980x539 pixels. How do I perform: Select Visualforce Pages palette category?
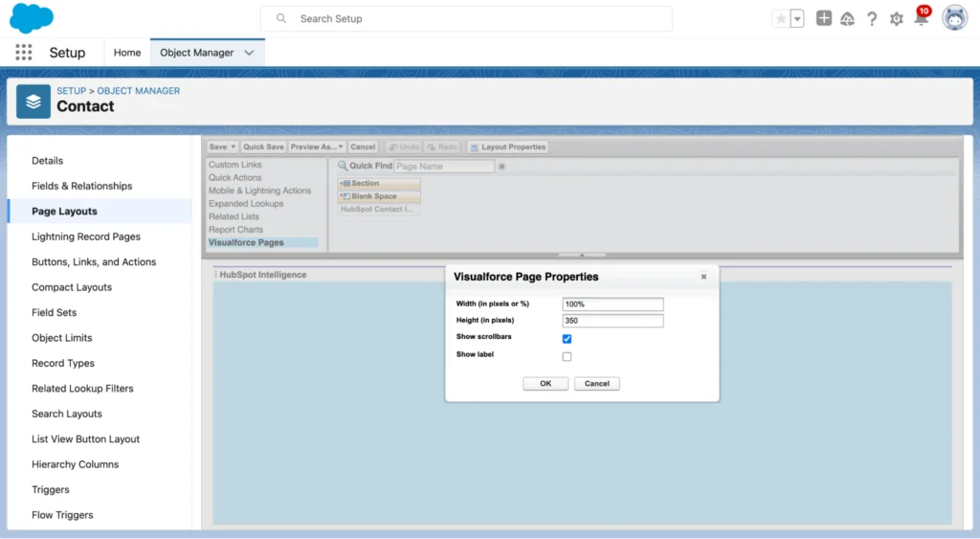click(262, 242)
